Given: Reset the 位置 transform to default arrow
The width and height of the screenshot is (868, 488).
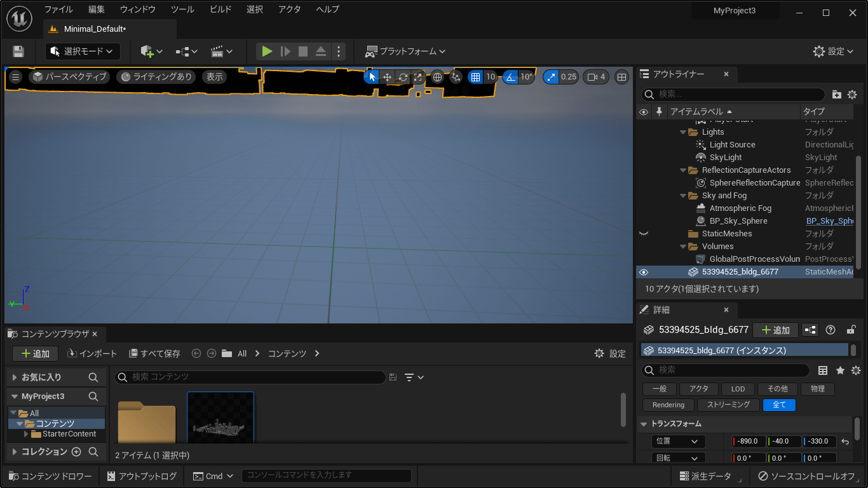Looking at the screenshot, I should pos(845,442).
